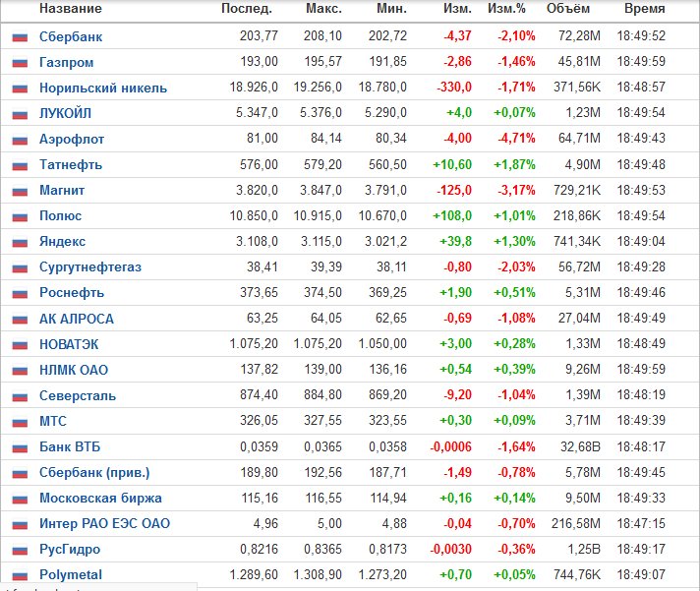Open the Сургутнефтегаз link
This screenshot has width=700, height=591.
pyautogui.click(x=90, y=266)
